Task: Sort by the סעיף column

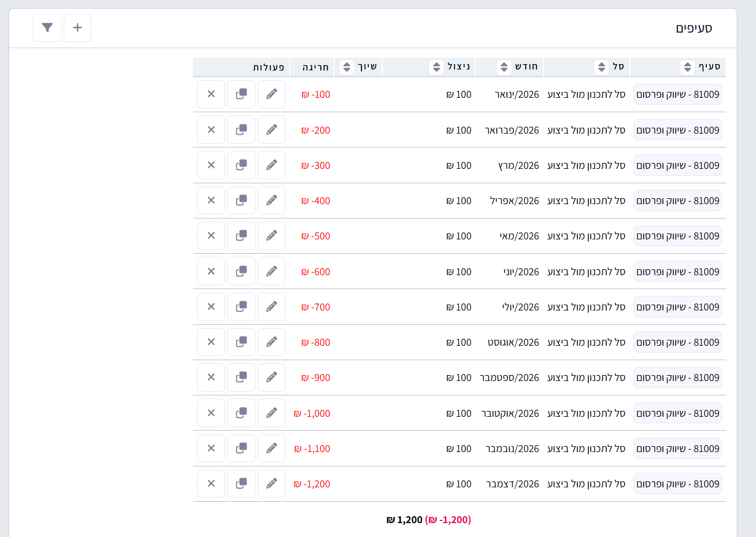Action: (688, 67)
